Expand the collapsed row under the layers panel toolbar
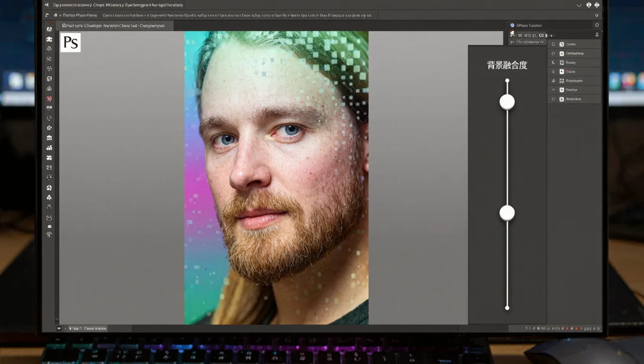 click(x=526, y=42)
